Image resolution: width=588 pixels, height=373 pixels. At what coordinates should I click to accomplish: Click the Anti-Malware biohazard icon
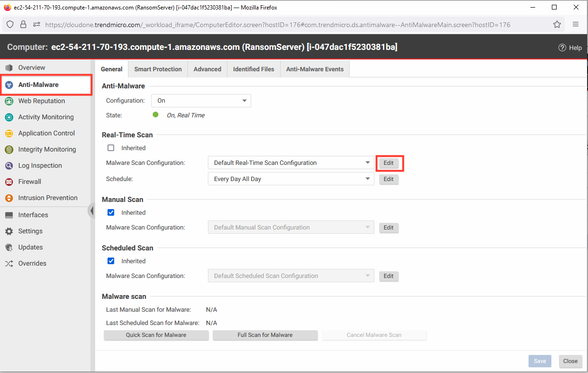pyautogui.click(x=9, y=85)
